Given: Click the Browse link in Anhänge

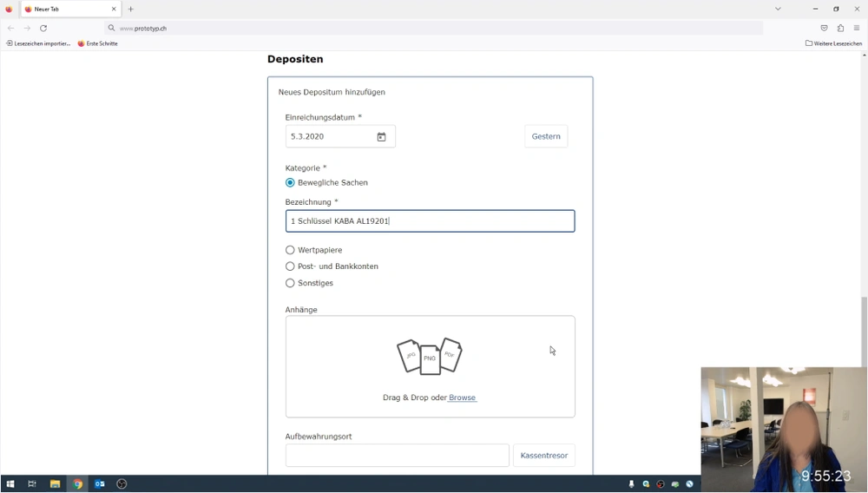Looking at the screenshot, I should 463,398.
